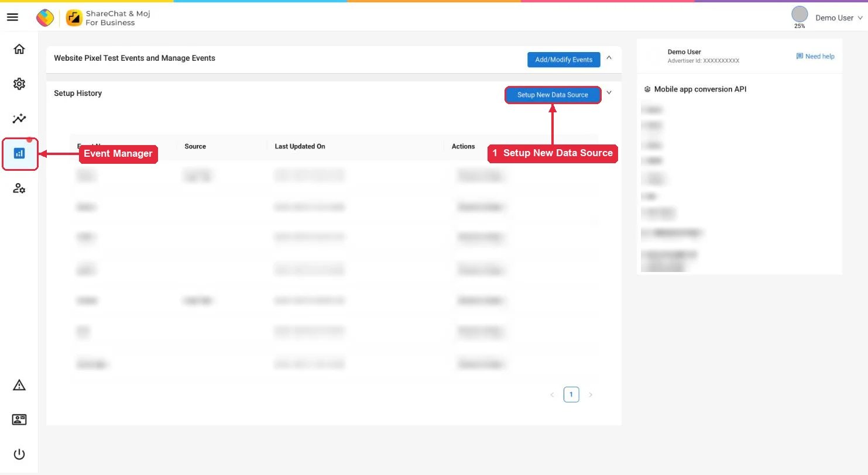Open the hamburger navigation menu
The height and width of the screenshot is (475, 868).
tap(12, 18)
